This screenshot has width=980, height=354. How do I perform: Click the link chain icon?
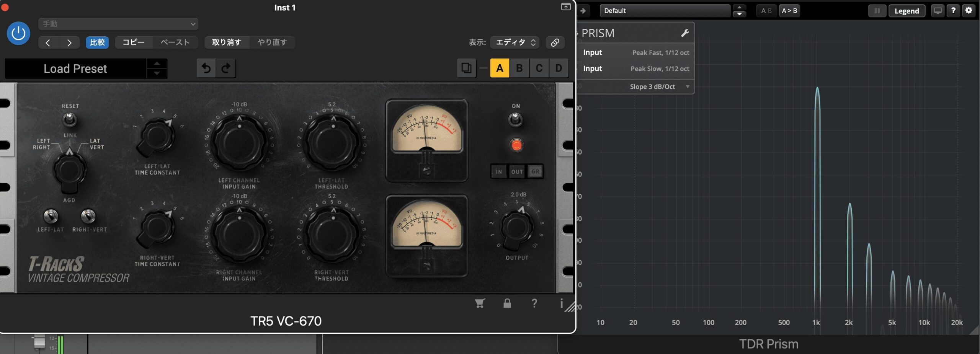555,42
